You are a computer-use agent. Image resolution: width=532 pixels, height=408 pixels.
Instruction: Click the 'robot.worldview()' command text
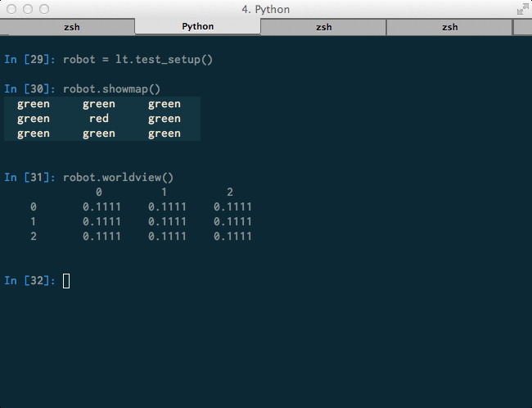tap(118, 177)
